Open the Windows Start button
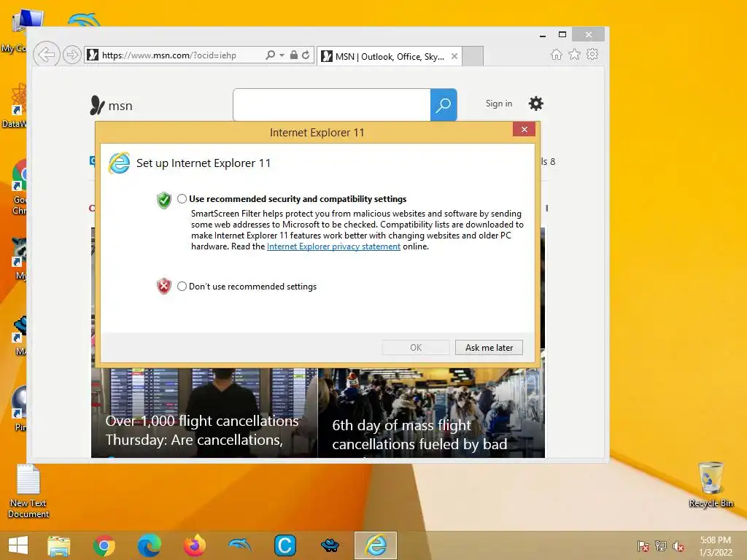This screenshot has width=747, height=560. [18, 545]
